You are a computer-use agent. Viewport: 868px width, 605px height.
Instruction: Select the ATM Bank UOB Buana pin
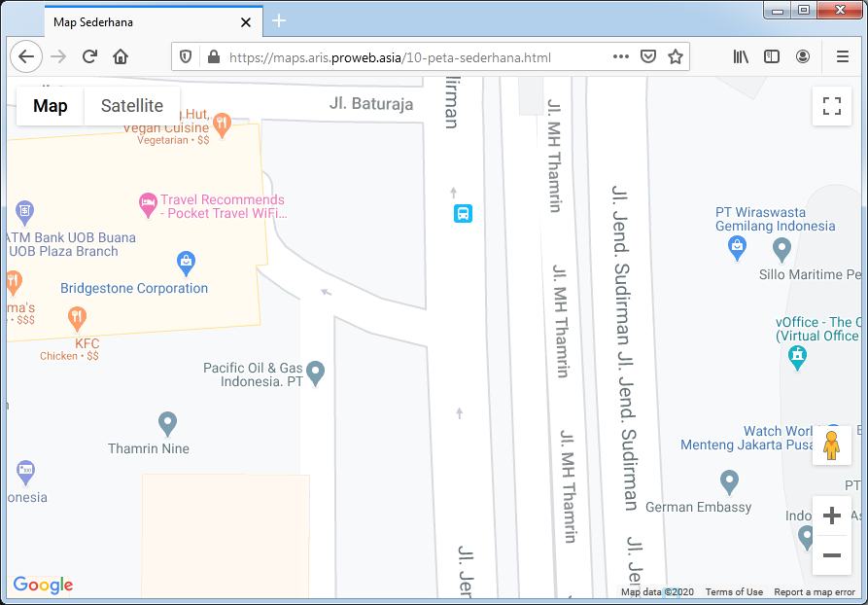click(x=24, y=213)
